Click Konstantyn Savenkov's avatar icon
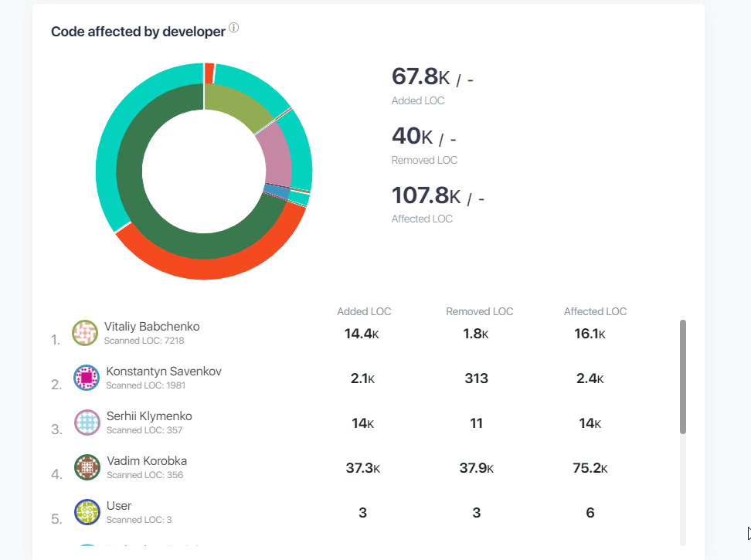Screen dimensions: 751x560 tap(87, 378)
